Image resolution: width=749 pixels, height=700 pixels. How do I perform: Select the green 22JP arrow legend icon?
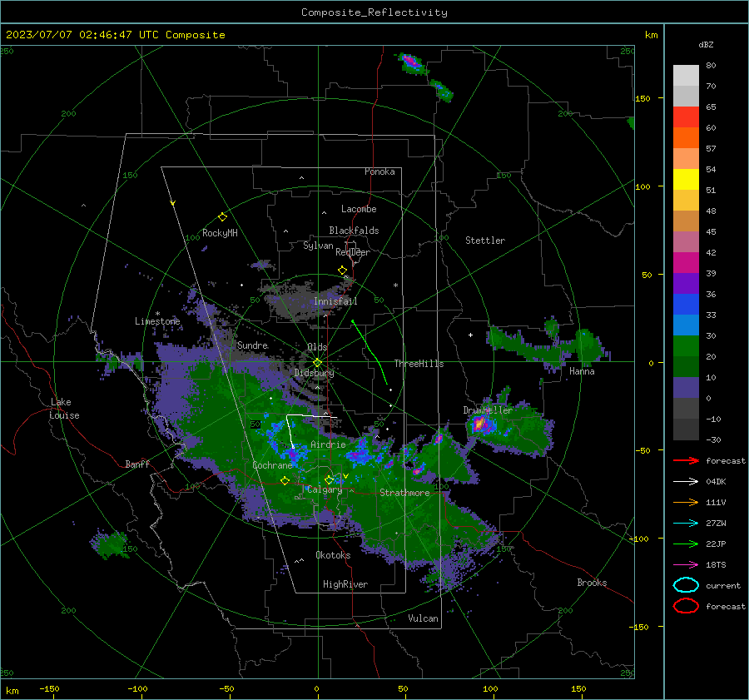(686, 544)
